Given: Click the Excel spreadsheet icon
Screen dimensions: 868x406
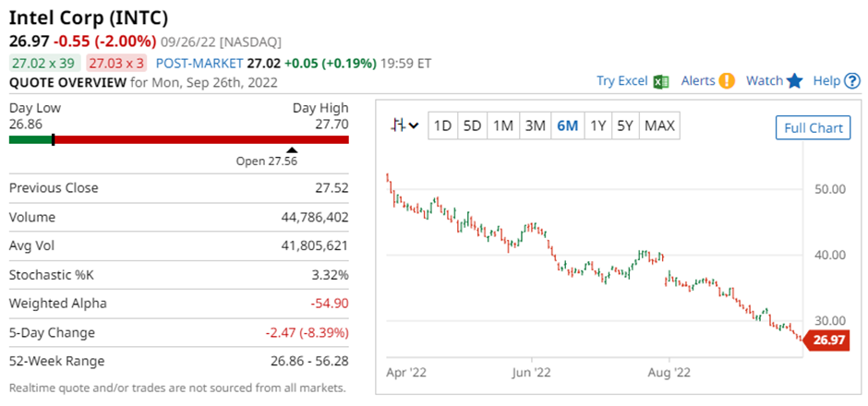Looking at the screenshot, I should (x=661, y=81).
